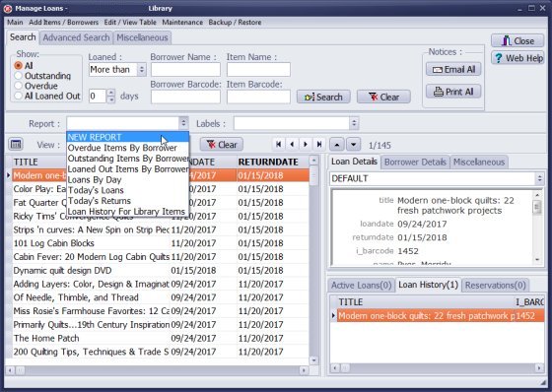Select row 'Cabin Fever: 20 Modern Log Cabin Quilts'
Viewport: 552px width, 392px height.
click(160, 257)
